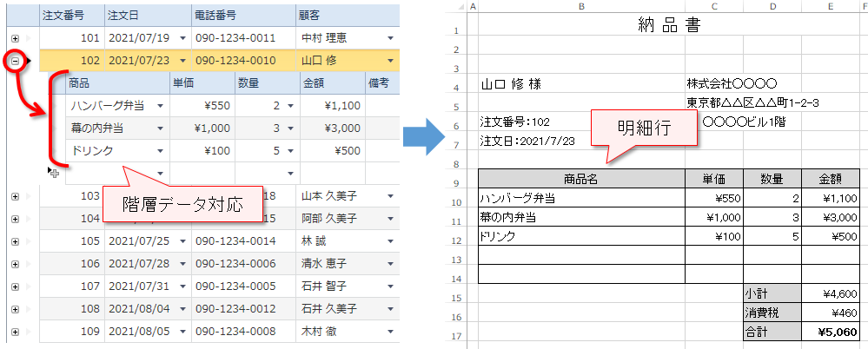Open product dropdown for ハンバーグ弁当
The image size is (868, 349).
(x=161, y=106)
